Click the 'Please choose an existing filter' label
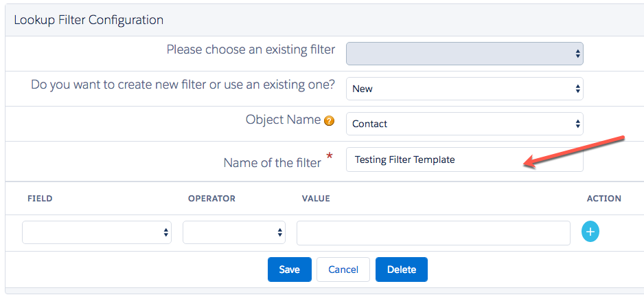The height and width of the screenshot is (297, 644). 251,49
